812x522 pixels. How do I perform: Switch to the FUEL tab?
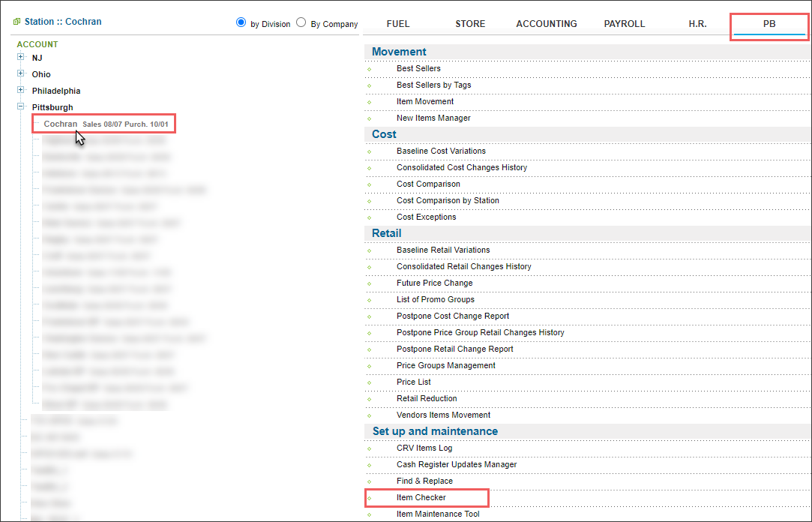tap(397, 24)
